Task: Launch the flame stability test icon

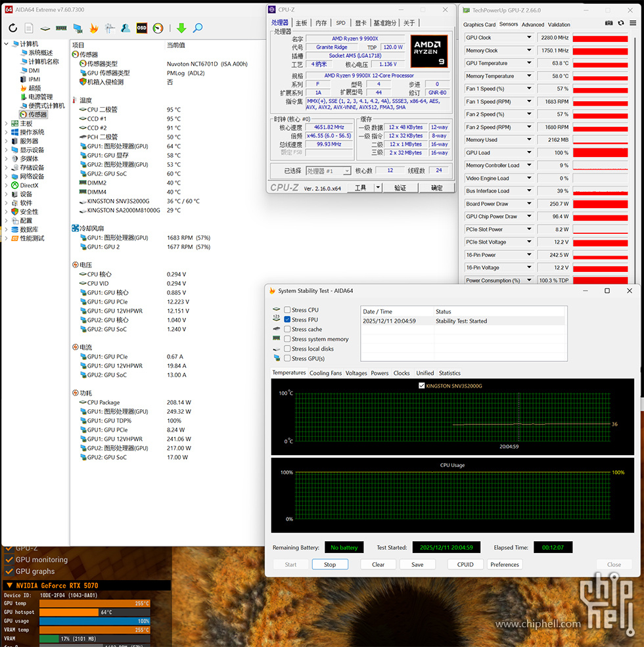Action: (x=94, y=28)
